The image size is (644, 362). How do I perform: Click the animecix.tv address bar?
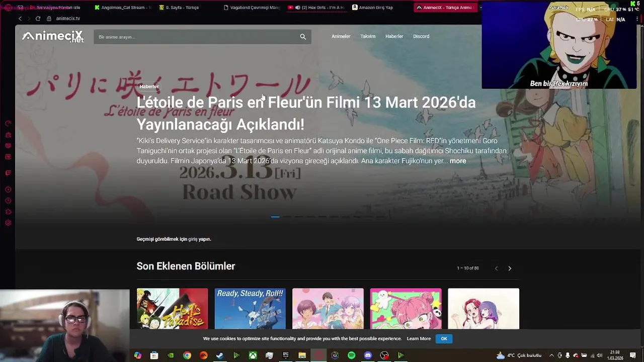pyautogui.click(x=68, y=19)
